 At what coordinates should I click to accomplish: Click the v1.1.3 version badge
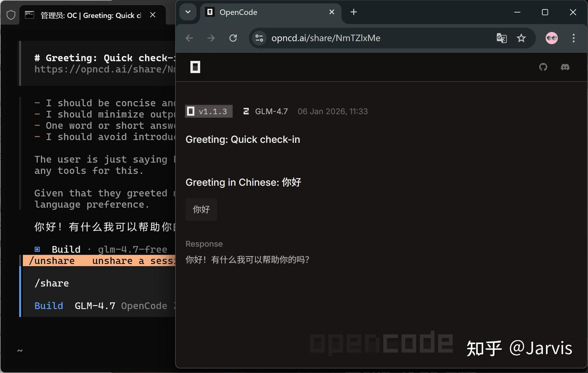point(209,111)
